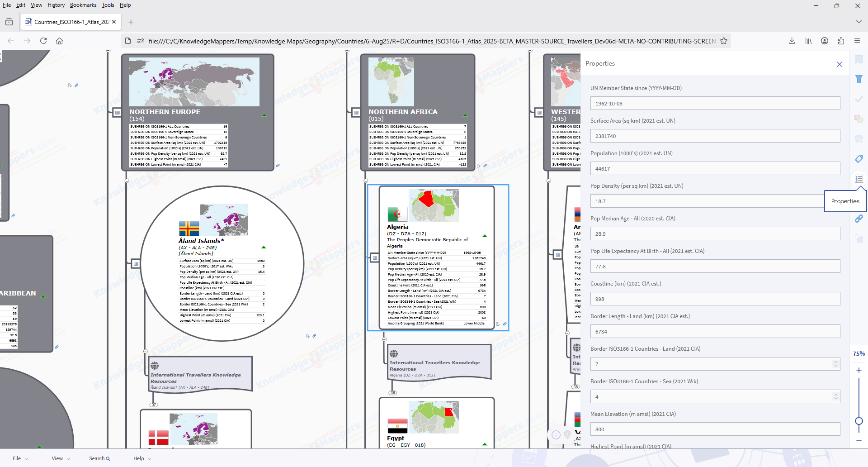Image resolution: width=868 pixels, height=467 pixels.
Task: Open the History menu
Action: [56, 5]
